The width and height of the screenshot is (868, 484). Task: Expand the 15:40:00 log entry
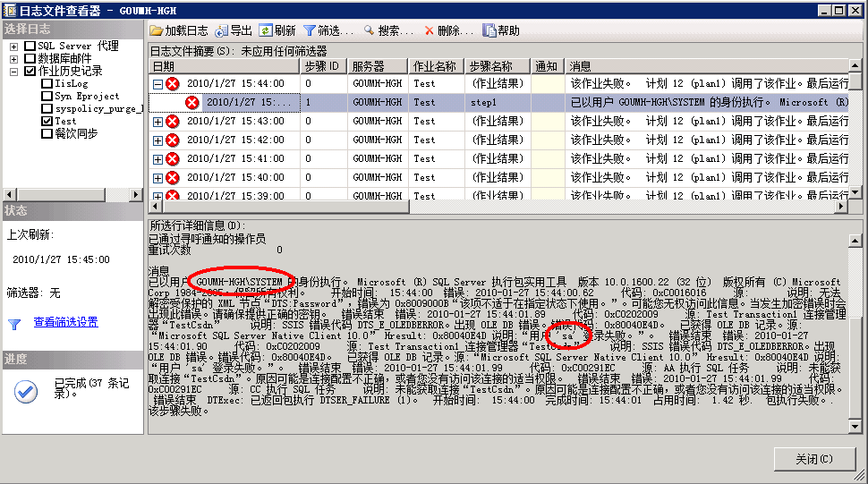157,179
